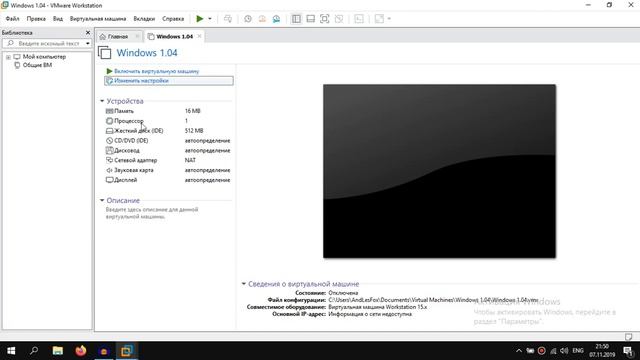Open the Виртуальная машина menu
This screenshot has height=360, width=640.
click(x=98, y=19)
